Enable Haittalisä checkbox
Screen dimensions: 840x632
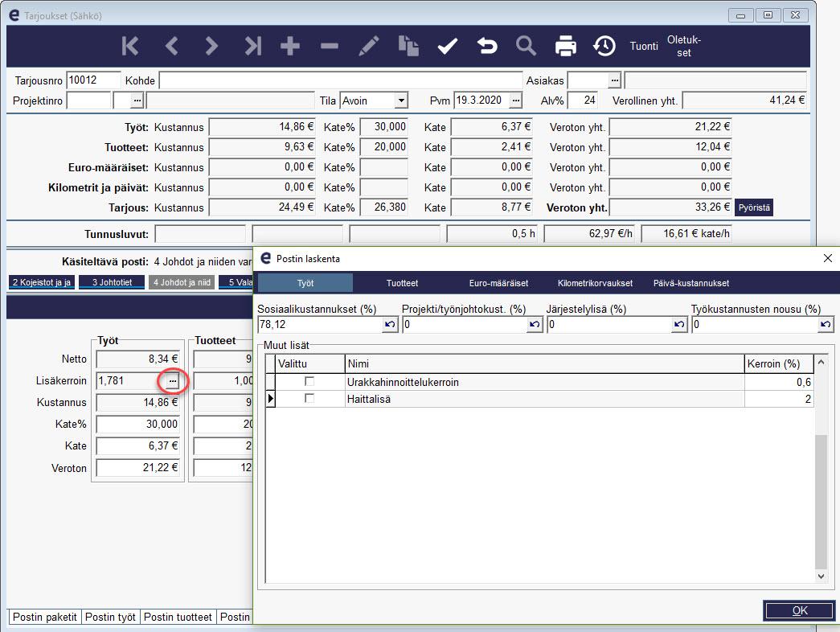[x=309, y=398]
